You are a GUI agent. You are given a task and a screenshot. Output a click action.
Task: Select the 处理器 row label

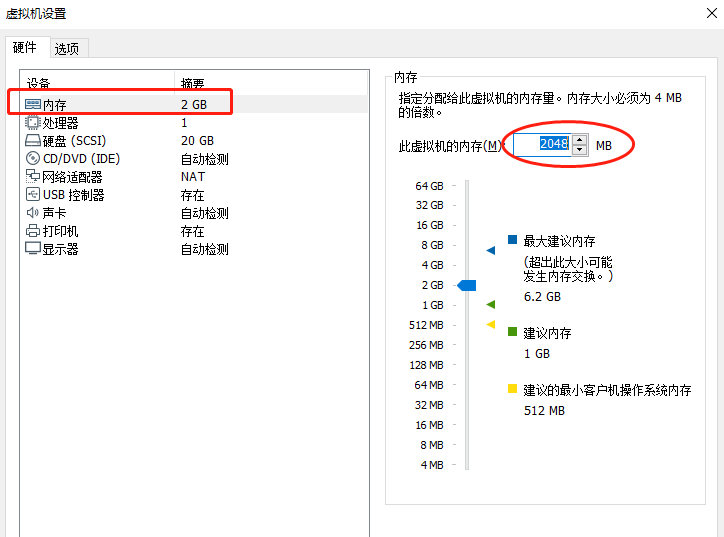60,123
